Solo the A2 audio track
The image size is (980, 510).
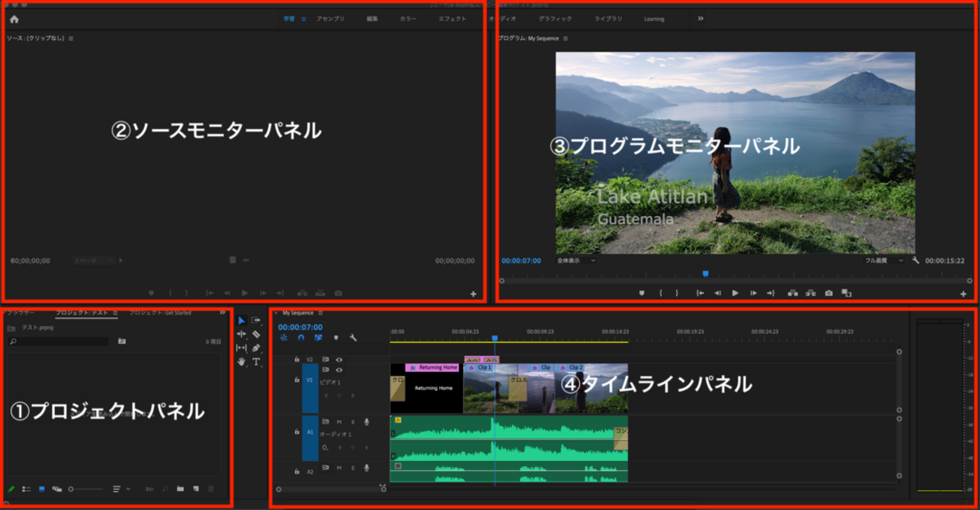pos(353,468)
